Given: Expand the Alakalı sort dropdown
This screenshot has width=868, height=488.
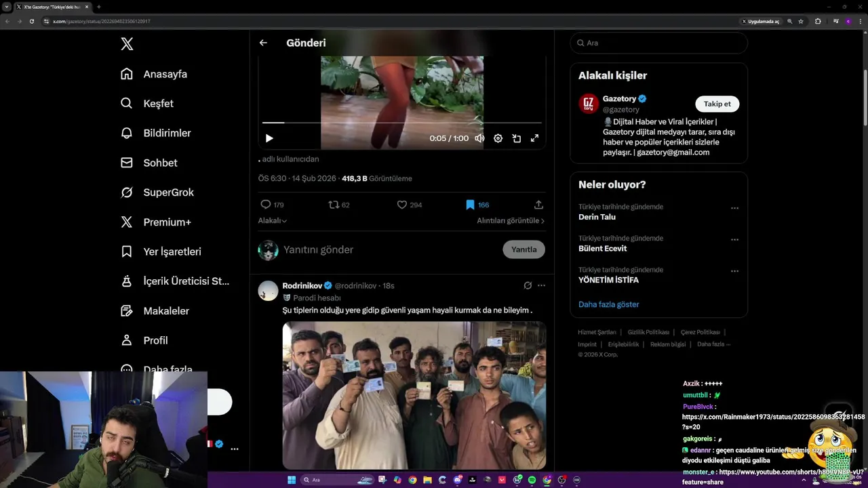Looking at the screenshot, I should [x=273, y=221].
